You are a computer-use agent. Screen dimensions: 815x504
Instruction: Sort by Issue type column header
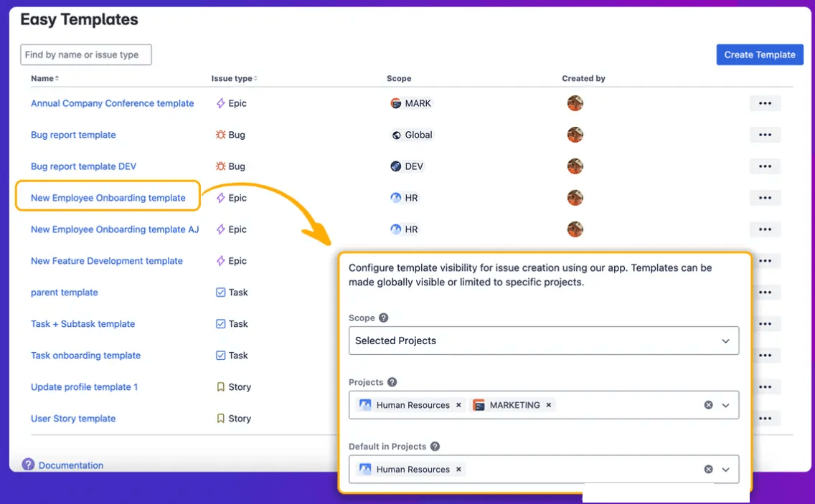pyautogui.click(x=235, y=78)
